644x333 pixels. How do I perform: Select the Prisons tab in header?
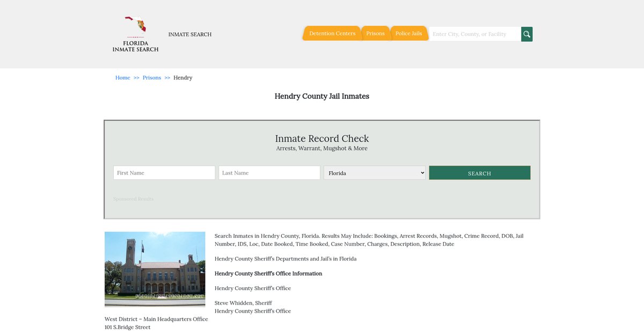pos(375,33)
